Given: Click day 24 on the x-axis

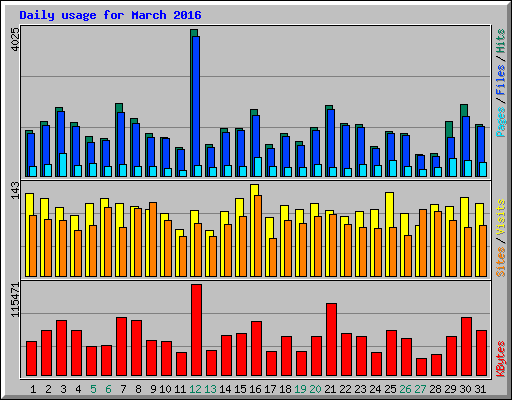Looking at the screenshot, I should tap(375, 389).
